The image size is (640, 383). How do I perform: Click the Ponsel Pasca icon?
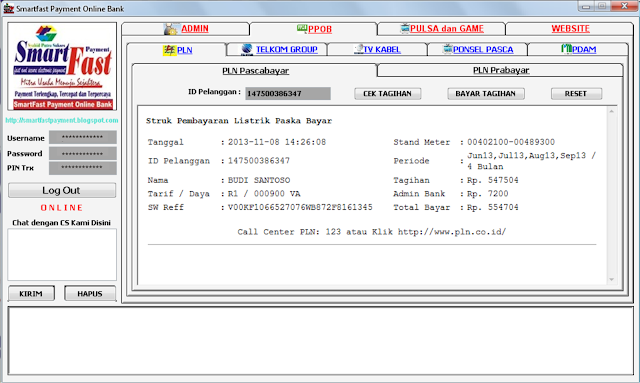coord(448,49)
